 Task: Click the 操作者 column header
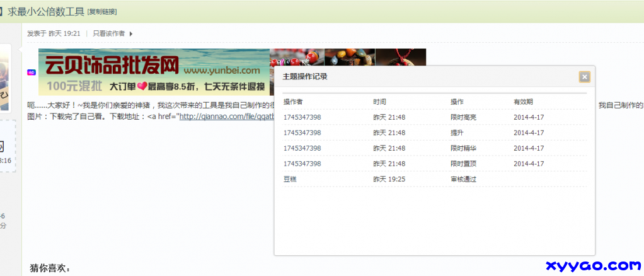point(292,101)
